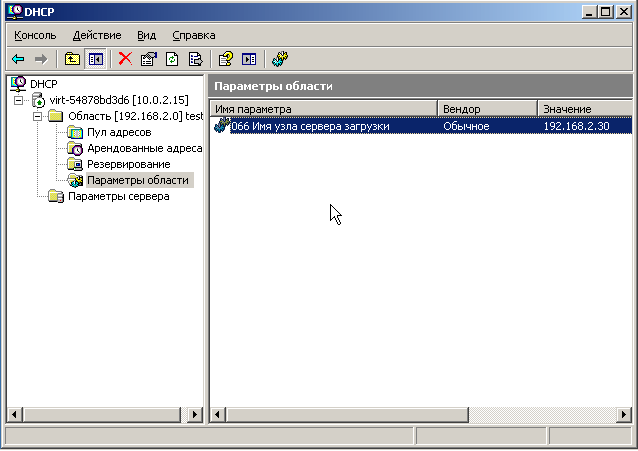Open the Вид menu
The image size is (638, 451).
point(147,34)
